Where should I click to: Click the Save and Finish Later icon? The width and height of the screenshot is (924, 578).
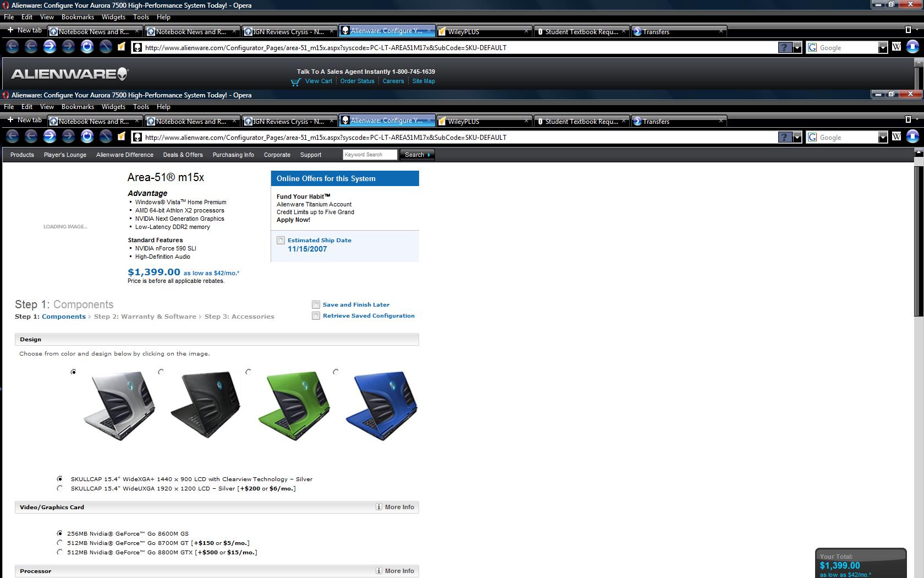point(316,304)
